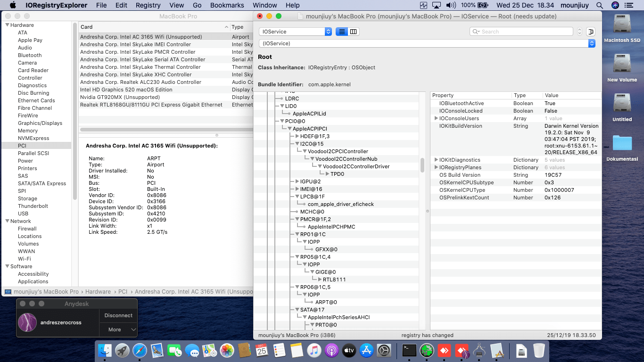The width and height of the screenshot is (644, 362).
Task: Select ARPT@0 in the registry tree
Action: (326, 302)
